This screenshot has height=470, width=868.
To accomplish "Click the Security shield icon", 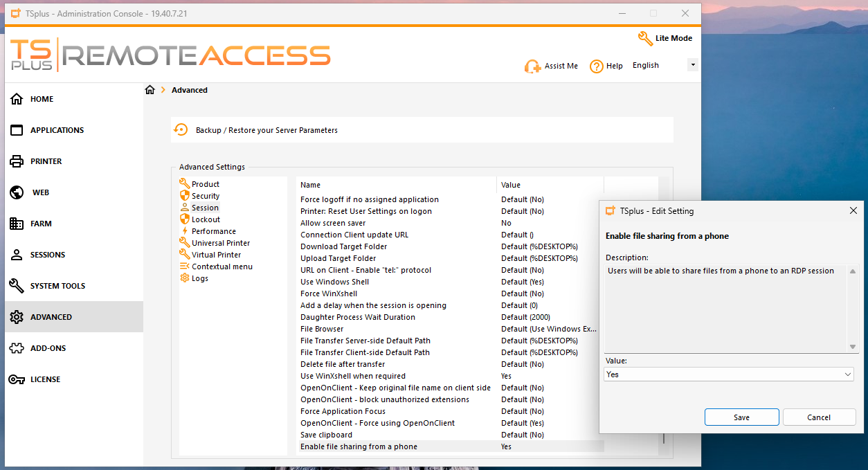I will point(184,195).
